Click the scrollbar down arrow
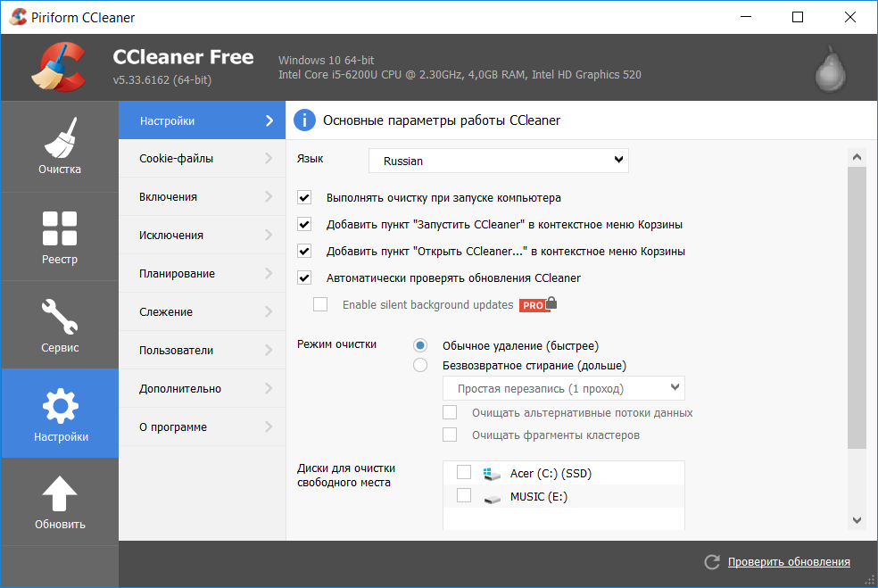 click(857, 520)
